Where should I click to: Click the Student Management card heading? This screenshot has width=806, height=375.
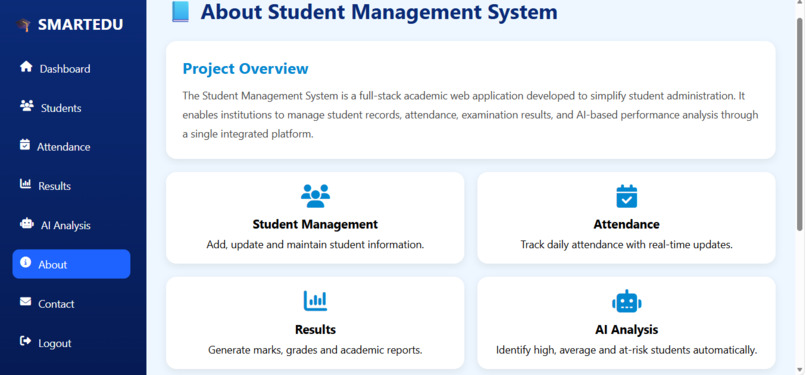(x=315, y=224)
